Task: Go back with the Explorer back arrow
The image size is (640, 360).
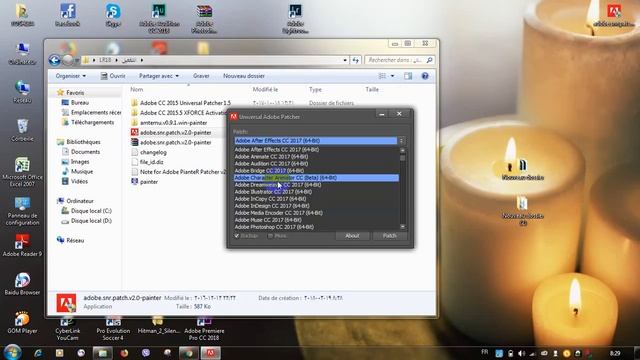Action: click(x=55, y=60)
